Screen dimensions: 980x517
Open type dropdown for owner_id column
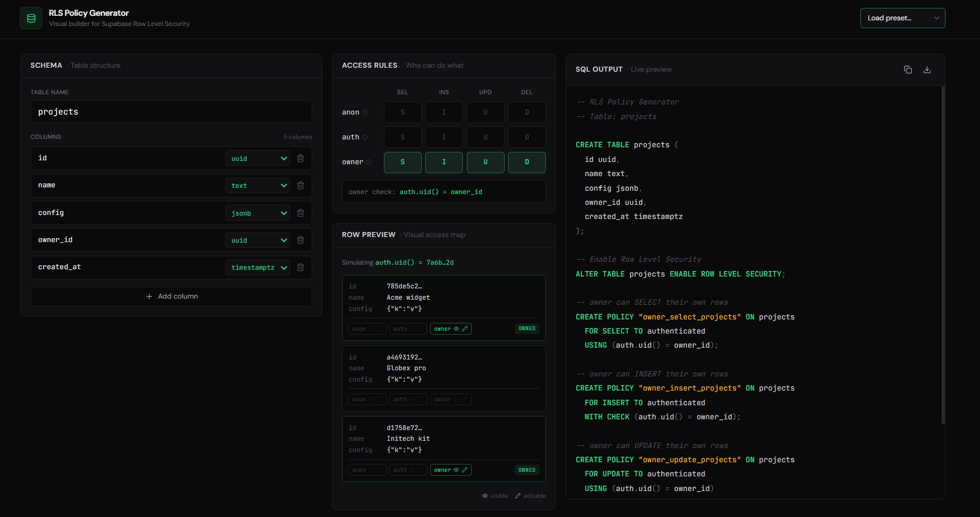(x=257, y=240)
